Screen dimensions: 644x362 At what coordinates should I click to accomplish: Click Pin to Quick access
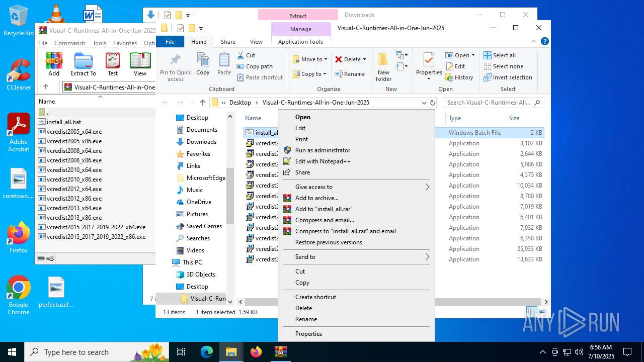(176, 67)
